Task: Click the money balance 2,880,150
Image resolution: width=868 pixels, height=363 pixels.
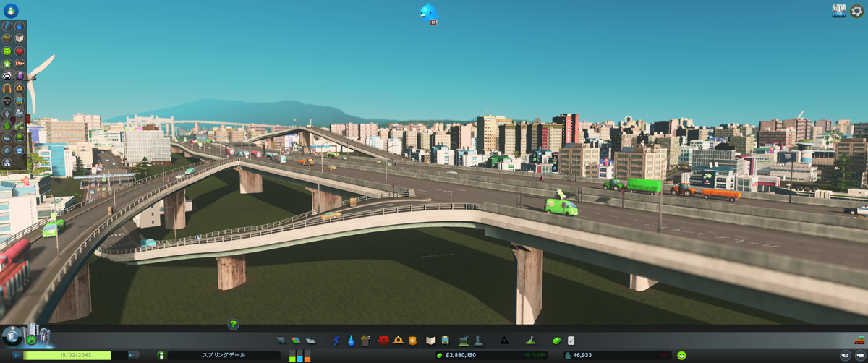Action: pyautogui.click(x=460, y=355)
